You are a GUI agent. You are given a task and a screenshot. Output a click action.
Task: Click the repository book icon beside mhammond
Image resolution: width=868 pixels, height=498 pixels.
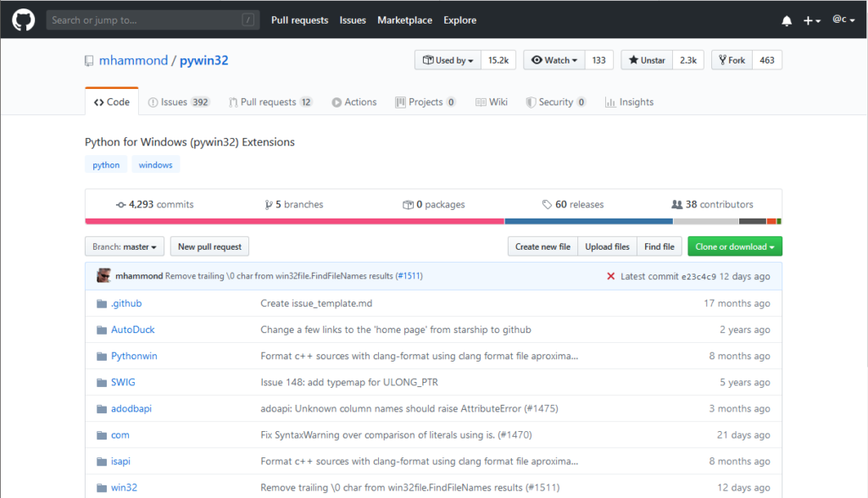pos(89,61)
